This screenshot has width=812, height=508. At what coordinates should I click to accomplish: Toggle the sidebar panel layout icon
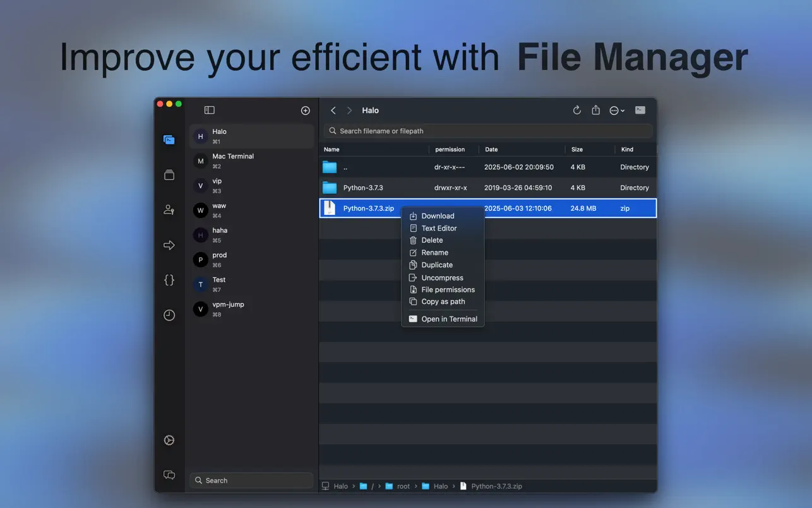(210, 111)
